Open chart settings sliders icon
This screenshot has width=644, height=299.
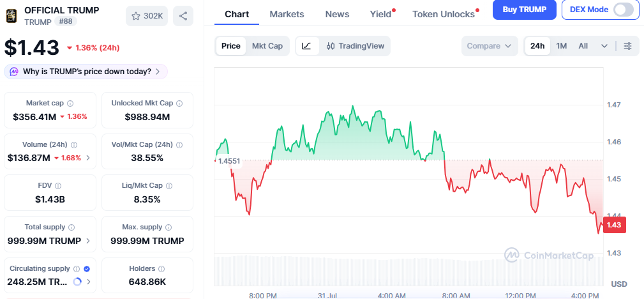tap(627, 46)
